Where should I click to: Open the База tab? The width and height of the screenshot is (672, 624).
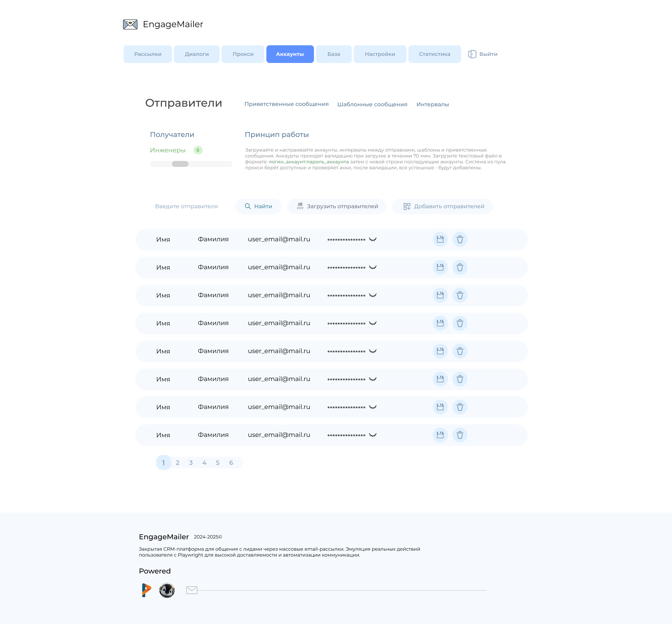click(x=334, y=54)
